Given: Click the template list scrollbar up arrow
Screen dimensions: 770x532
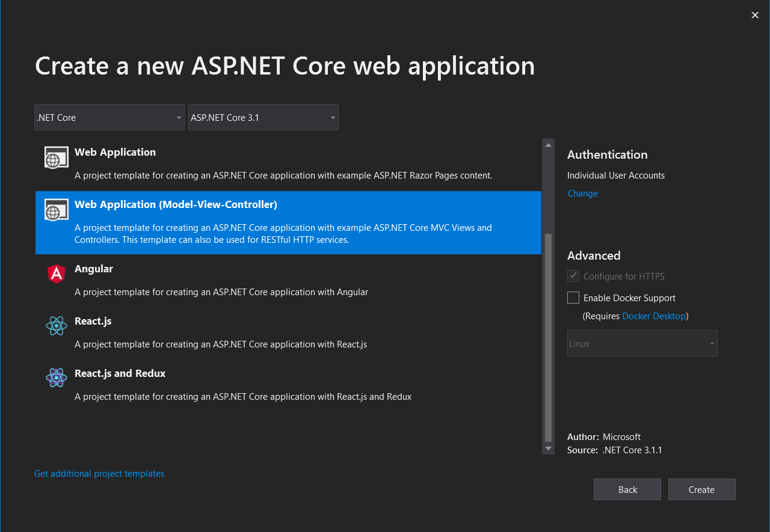Looking at the screenshot, I should pyautogui.click(x=548, y=145).
